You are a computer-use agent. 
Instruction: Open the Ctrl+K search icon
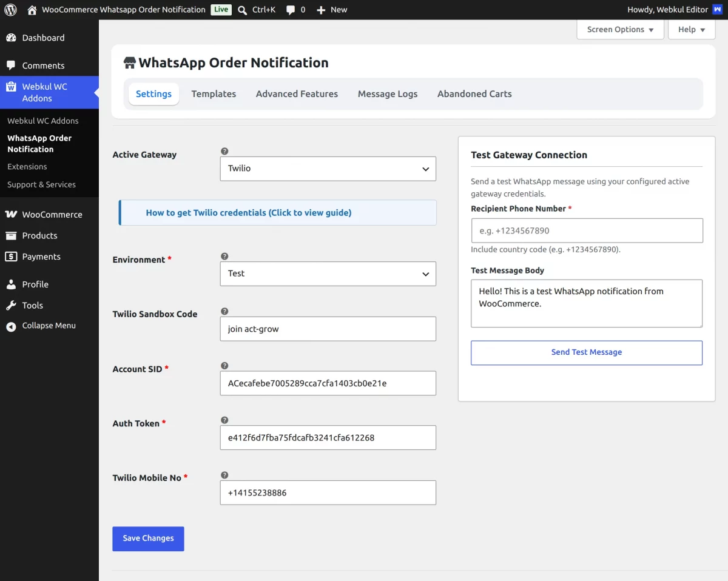pyautogui.click(x=243, y=10)
